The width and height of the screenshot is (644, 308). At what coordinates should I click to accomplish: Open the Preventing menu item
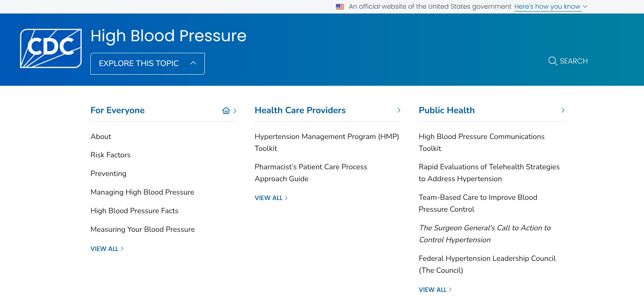click(108, 173)
